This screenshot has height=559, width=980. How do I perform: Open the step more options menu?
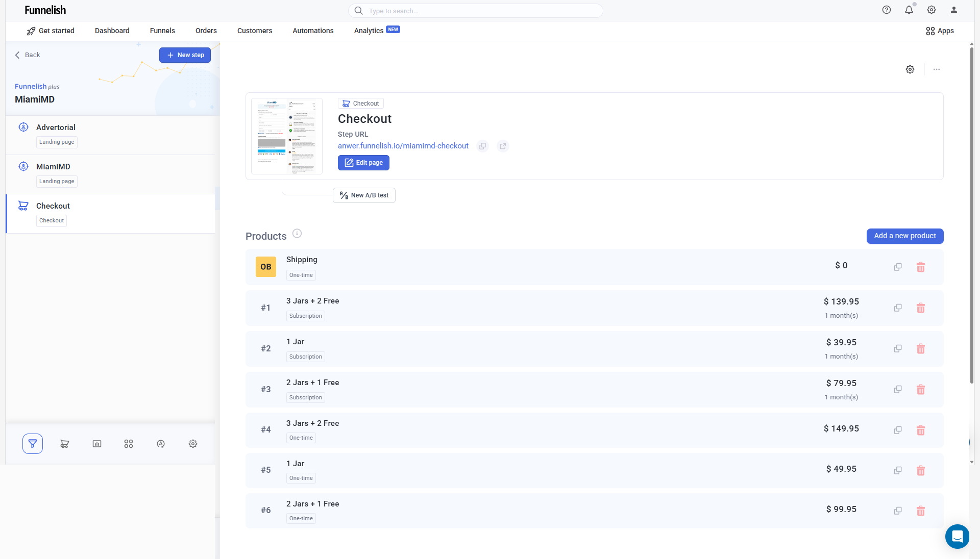[937, 69]
